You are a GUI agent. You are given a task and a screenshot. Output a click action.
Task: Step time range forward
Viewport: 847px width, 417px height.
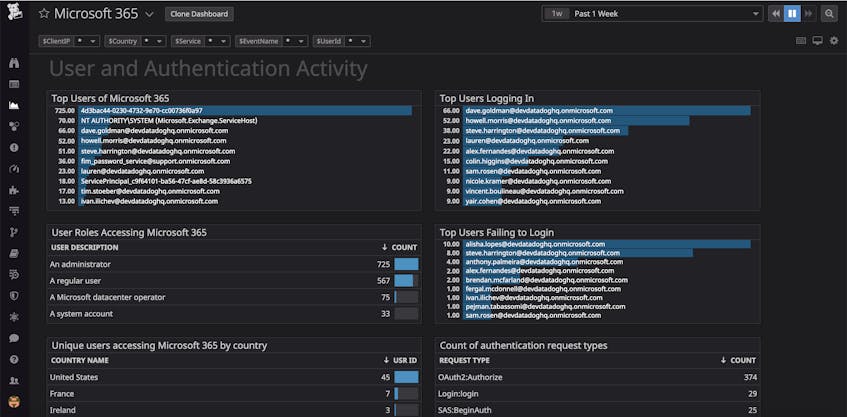[x=808, y=14]
